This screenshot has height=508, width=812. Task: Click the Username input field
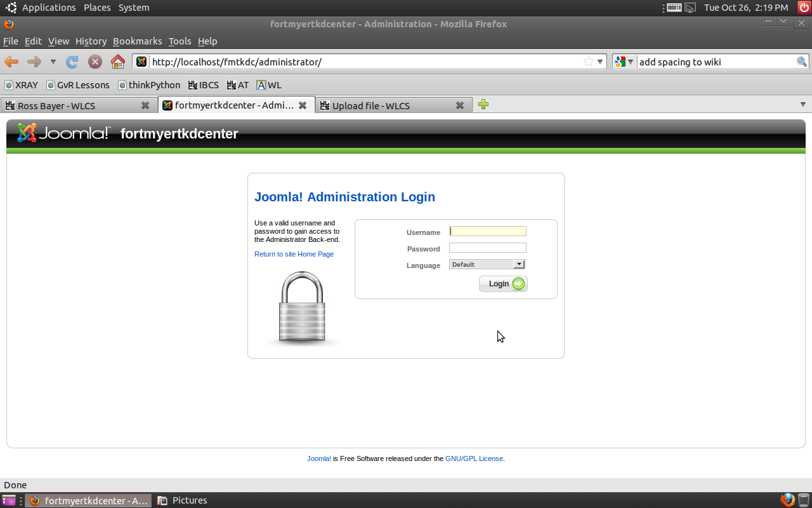(x=488, y=231)
